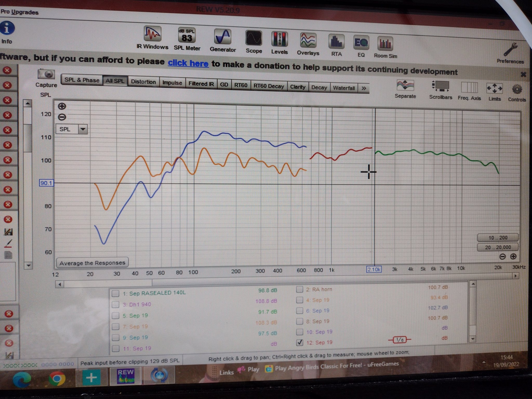The height and width of the screenshot is (399, 532).
Task: Capture graph with camera icon
Action: (46, 75)
